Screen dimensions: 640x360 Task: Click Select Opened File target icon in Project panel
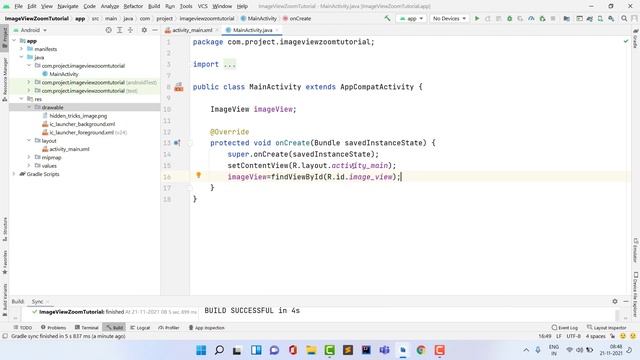tap(109, 30)
